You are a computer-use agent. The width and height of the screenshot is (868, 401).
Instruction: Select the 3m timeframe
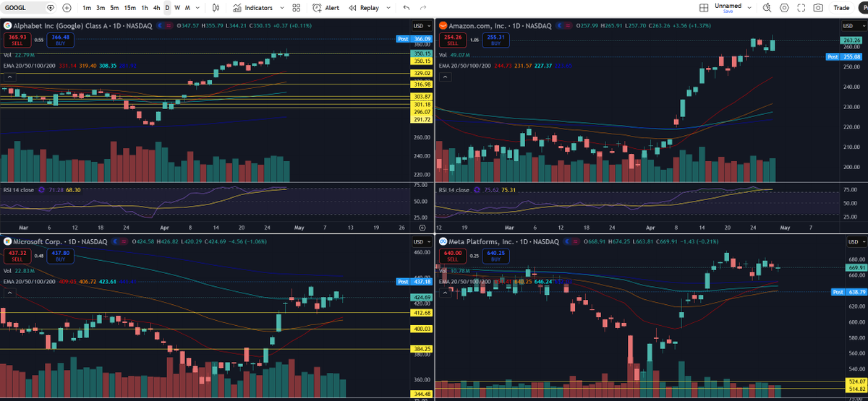(x=101, y=7)
